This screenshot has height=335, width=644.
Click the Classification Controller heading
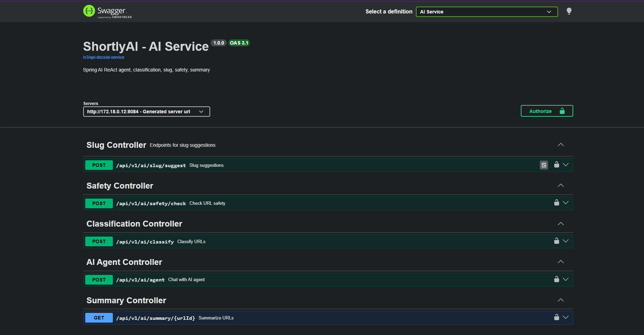tap(134, 224)
